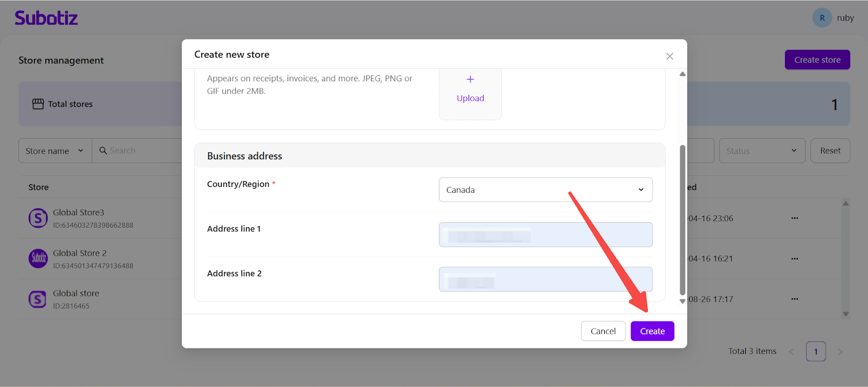868x387 pixels.
Task: Click the Global store icon
Action: (37, 299)
